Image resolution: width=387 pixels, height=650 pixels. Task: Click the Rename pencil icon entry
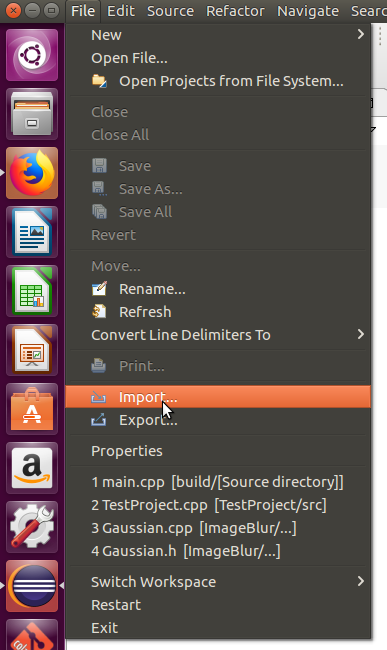pos(218,289)
